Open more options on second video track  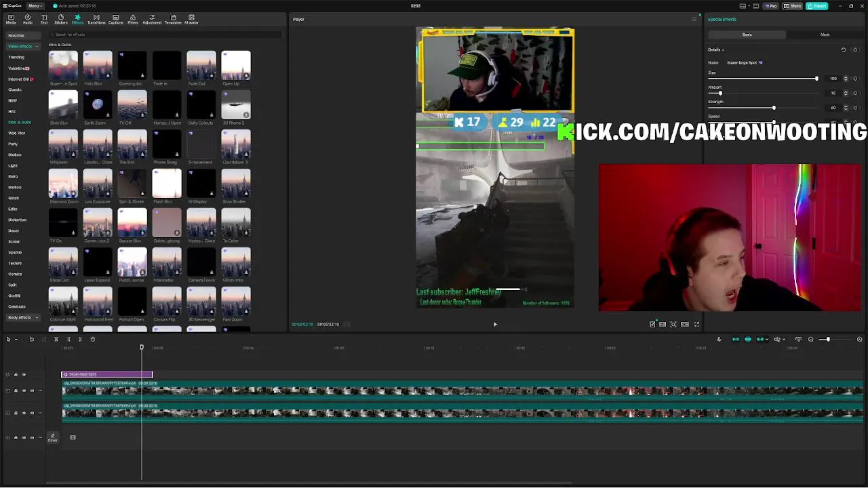[40, 412]
